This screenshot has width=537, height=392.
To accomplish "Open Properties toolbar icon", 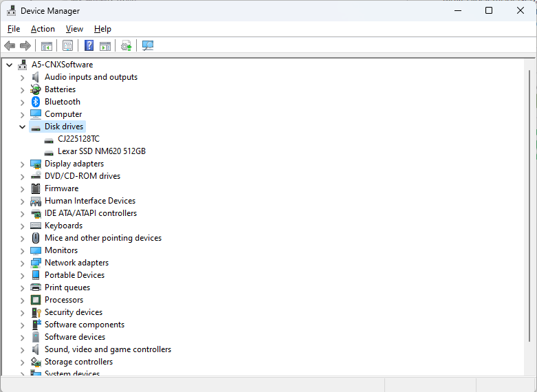I will (67, 45).
